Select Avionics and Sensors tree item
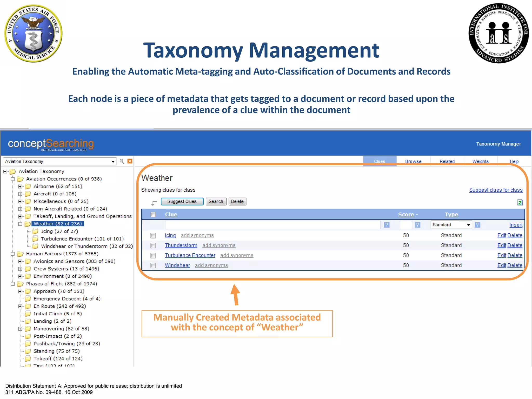Screen dimensions: 532x399 (75, 261)
